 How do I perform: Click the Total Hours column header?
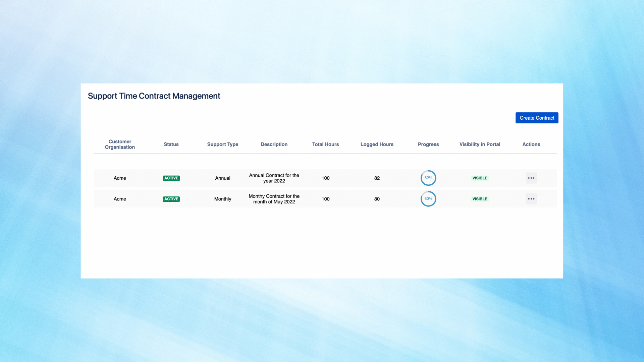(x=325, y=144)
